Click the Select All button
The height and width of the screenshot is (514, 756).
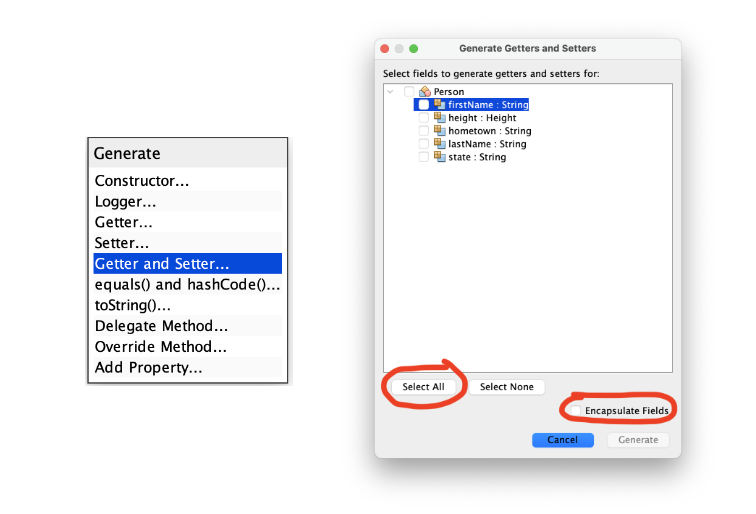(423, 387)
